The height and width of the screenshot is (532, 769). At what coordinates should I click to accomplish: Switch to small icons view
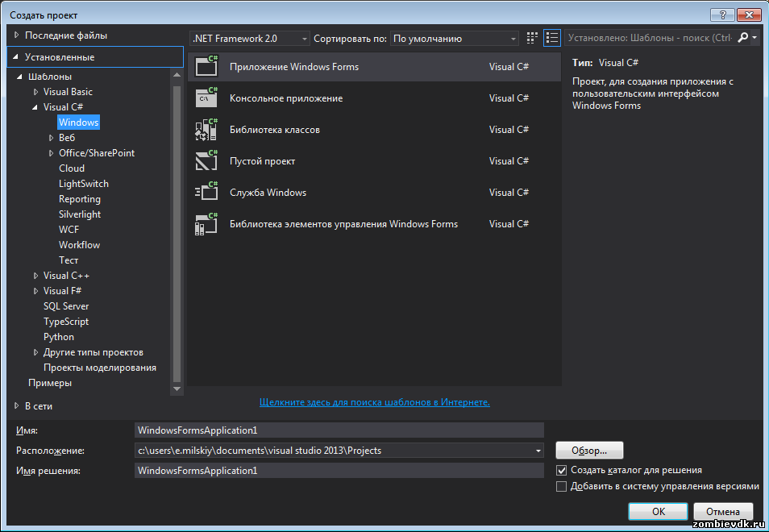coord(532,38)
